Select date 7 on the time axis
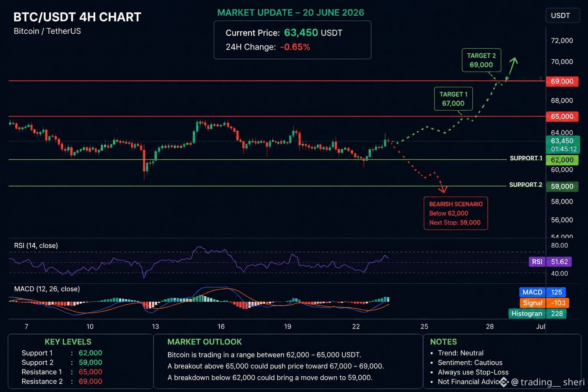This screenshot has height=392, width=588. click(x=26, y=327)
